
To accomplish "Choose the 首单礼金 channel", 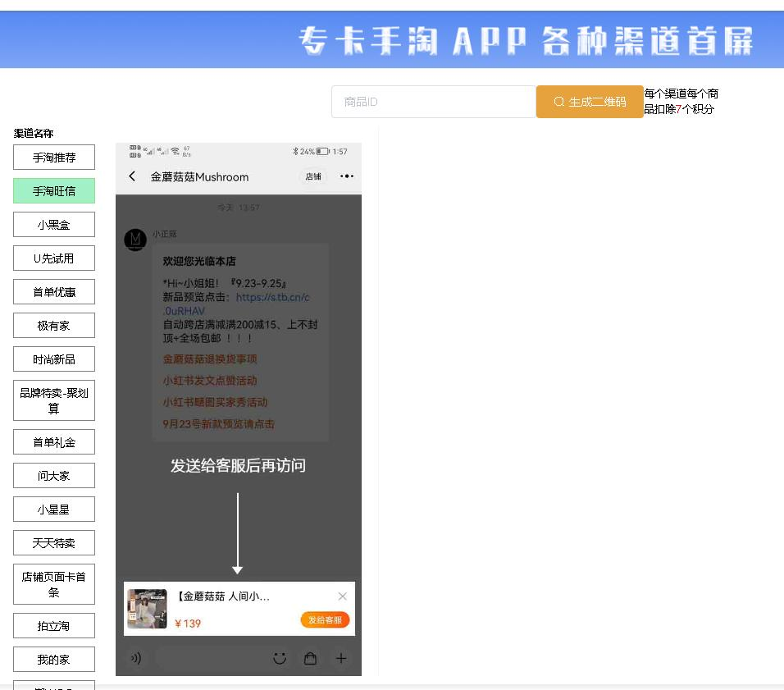I will (x=54, y=442).
